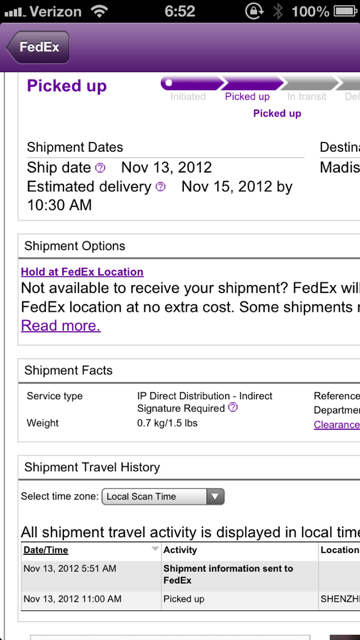The height and width of the screenshot is (640, 360).
Task: Click the Date/Time column header
Action: click(46, 550)
